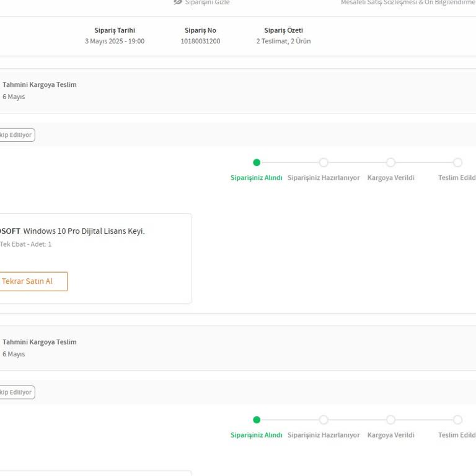Click the Teslim Edildi step circle in second delivery
The width and height of the screenshot is (476, 476).
(457, 420)
